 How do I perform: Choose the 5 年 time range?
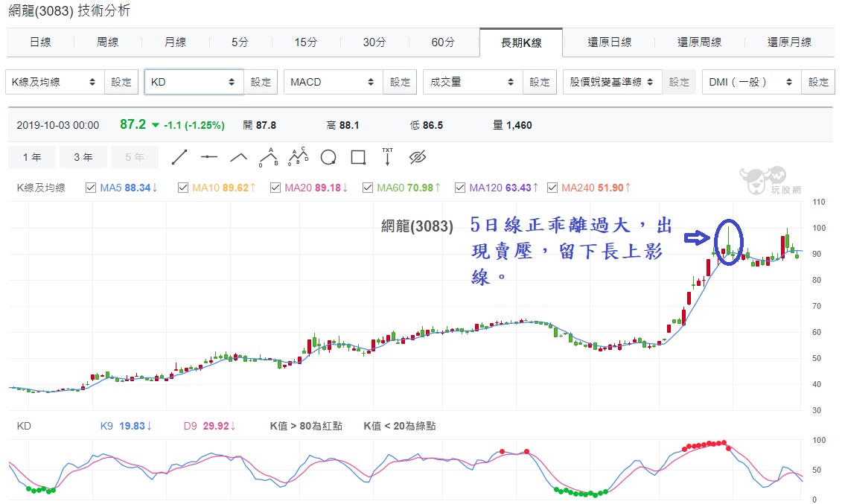pyautogui.click(x=135, y=157)
